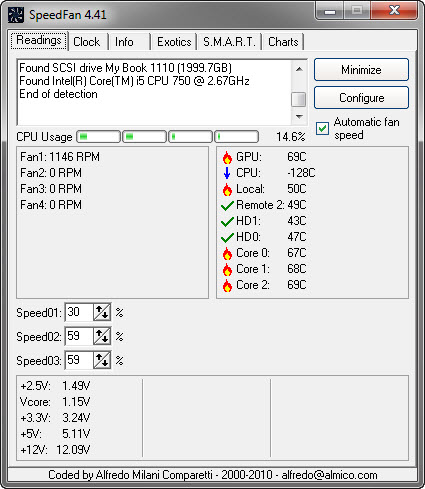Click the SpeedFan app icon in title bar
Screen dimensions: 425x489
[16, 15]
